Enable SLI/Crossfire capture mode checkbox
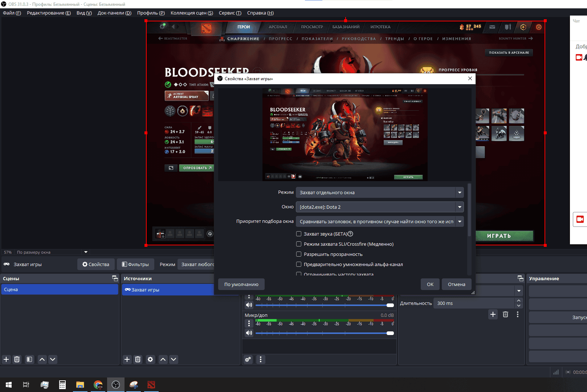Screen dimensions: 587x392 299,244
